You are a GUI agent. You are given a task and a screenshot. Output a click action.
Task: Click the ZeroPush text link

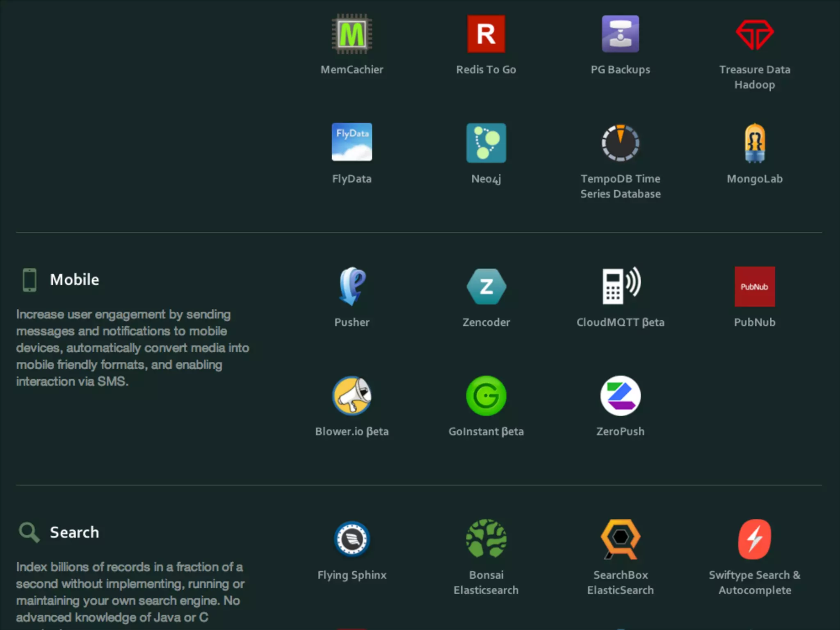620,431
